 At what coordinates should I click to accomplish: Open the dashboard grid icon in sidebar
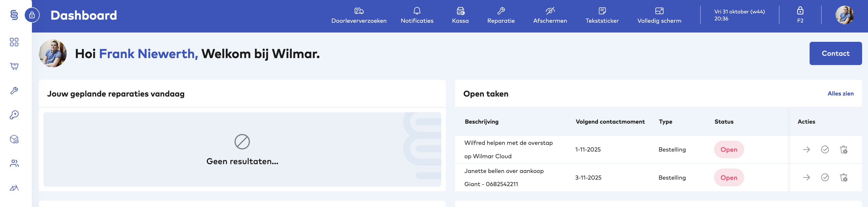click(x=14, y=42)
